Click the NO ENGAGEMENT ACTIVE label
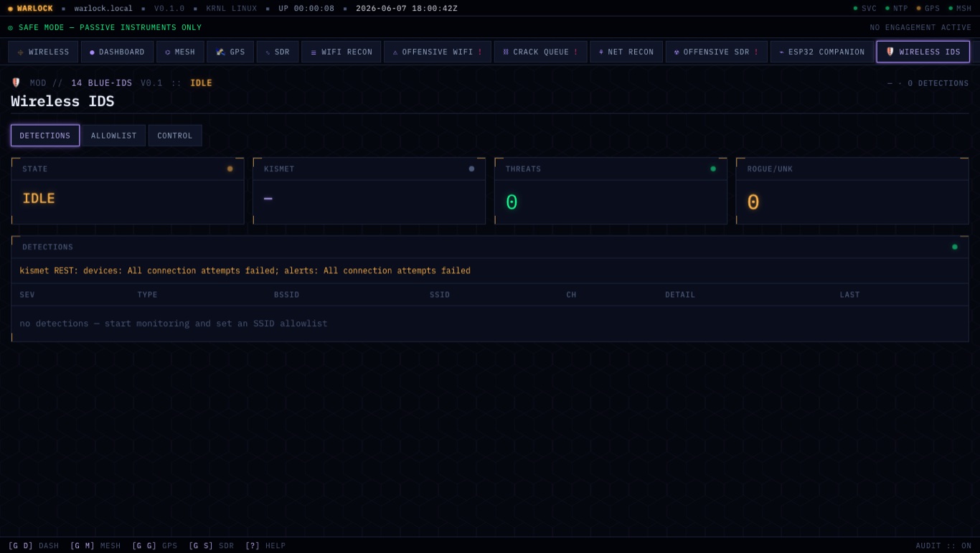Screen dimensions: 980x553 pyautogui.click(x=920, y=27)
